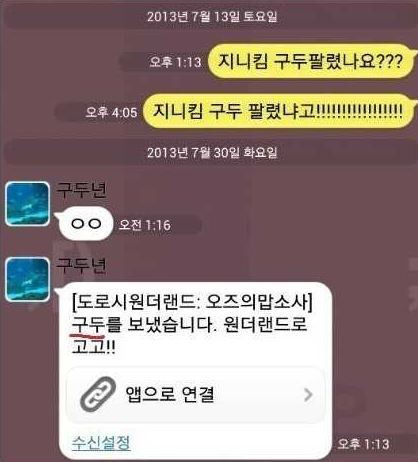
Task: Tap the 고고!! text in the game invitation
Action: [94, 347]
